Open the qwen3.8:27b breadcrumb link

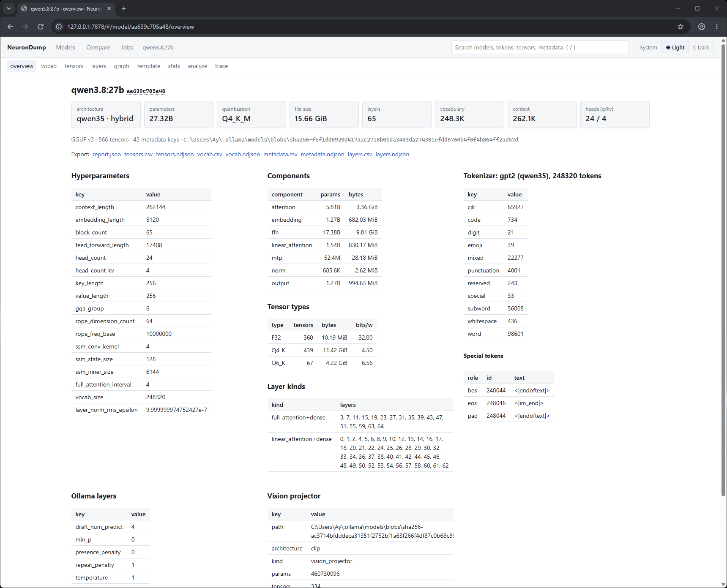pyautogui.click(x=158, y=47)
